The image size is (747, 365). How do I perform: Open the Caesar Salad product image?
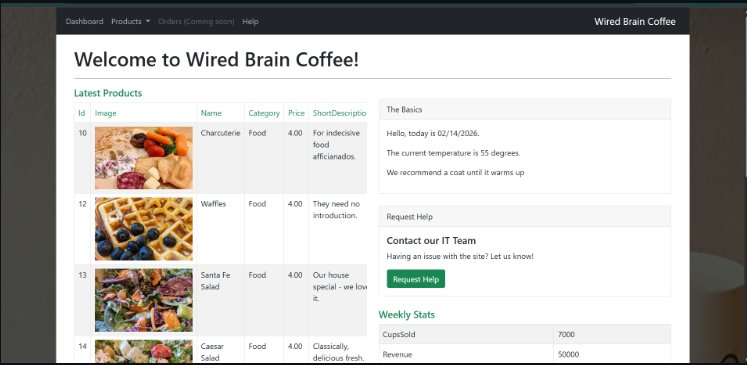click(x=144, y=351)
